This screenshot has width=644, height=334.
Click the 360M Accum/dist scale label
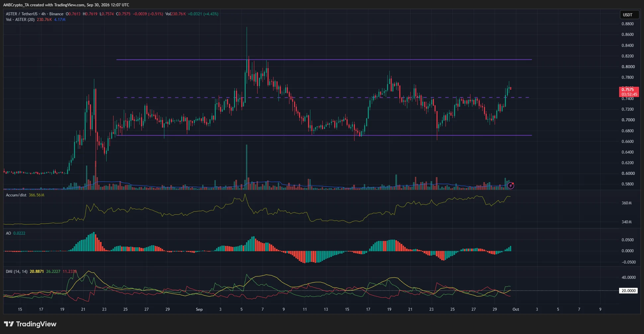(x=626, y=203)
